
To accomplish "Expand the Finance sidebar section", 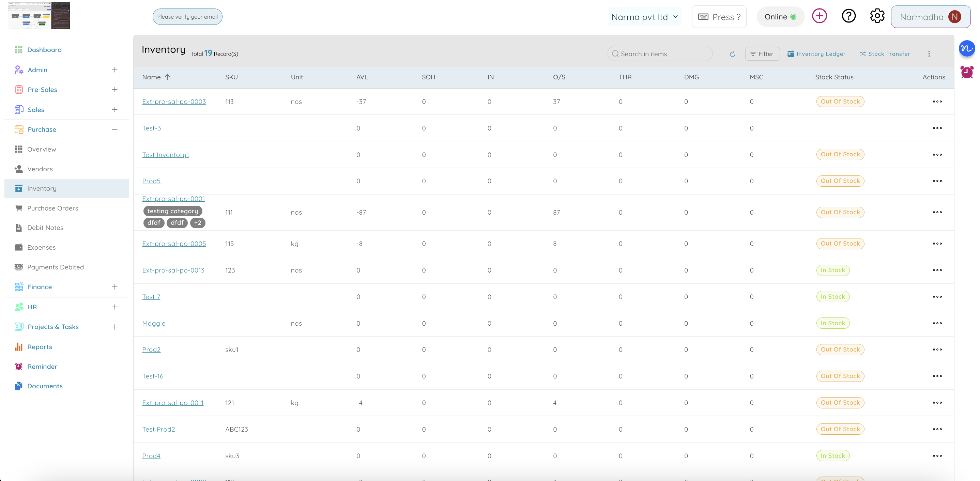I will coord(114,287).
